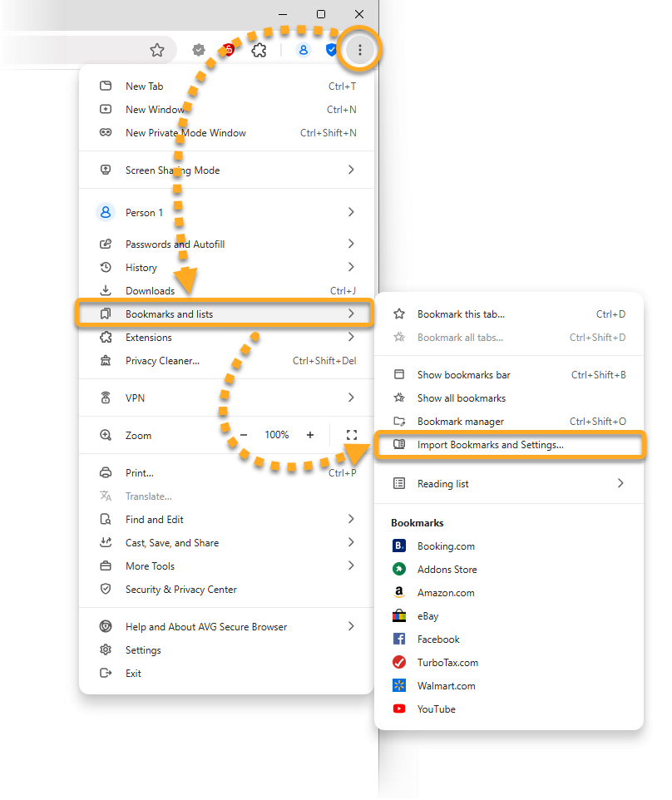672x800 pixels.
Task: Click the blue shield checkmark toolbar icon
Action: pyautogui.click(x=331, y=51)
